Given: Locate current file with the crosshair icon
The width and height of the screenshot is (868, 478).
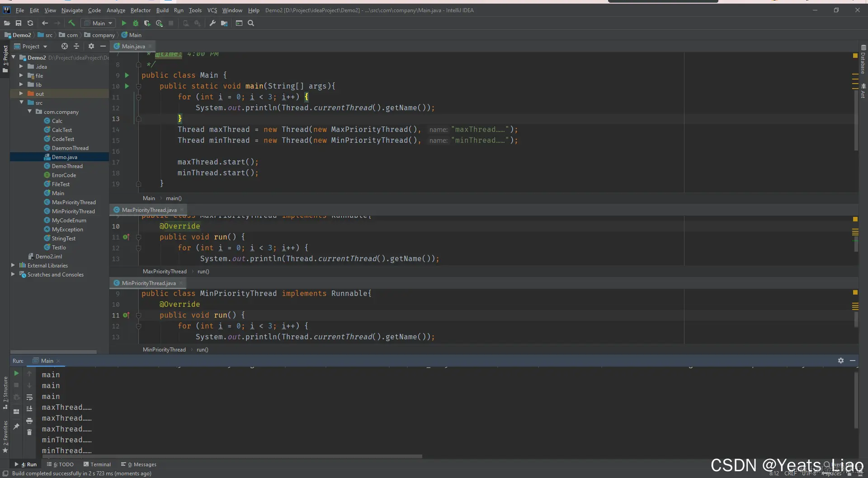Looking at the screenshot, I should coord(65,46).
